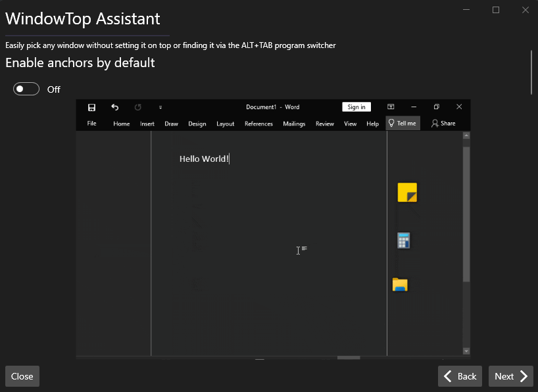Switch to the Home tab in Word

[x=122, y=124]
